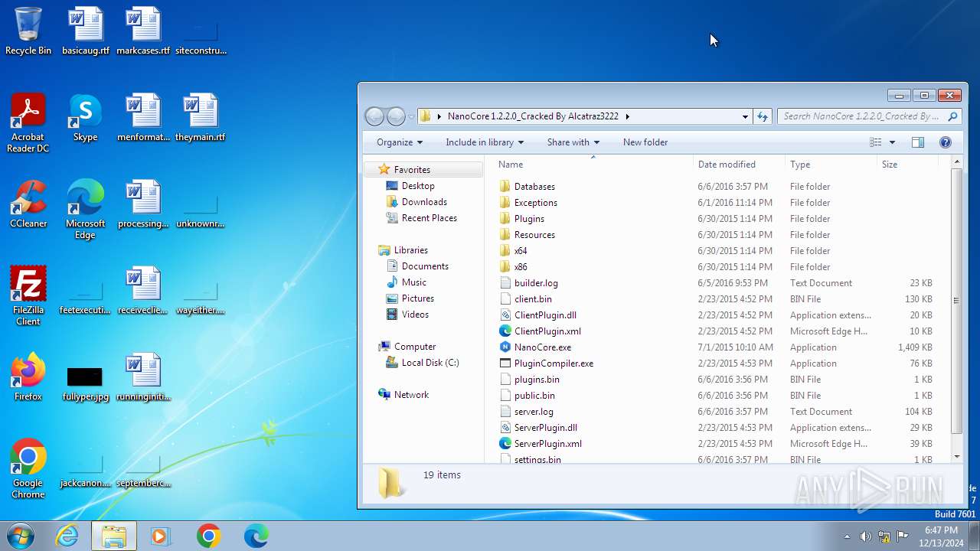Open Microsoft Edge desktop shortcut
980x551 pixels.
click(x=86, y=209)
